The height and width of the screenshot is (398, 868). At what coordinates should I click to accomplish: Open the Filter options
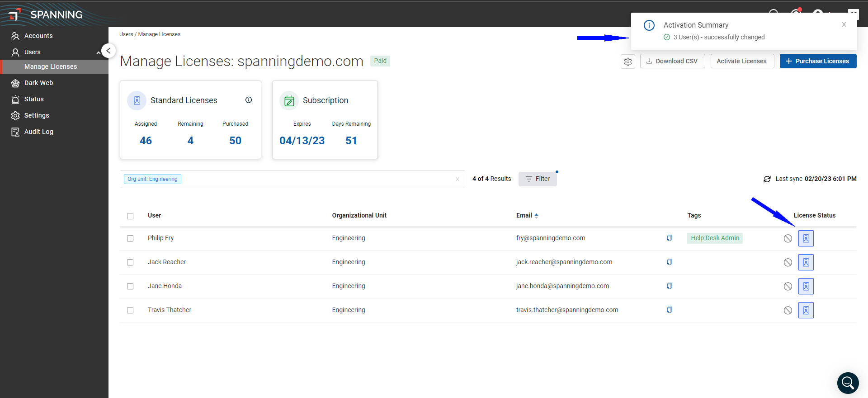538,179
